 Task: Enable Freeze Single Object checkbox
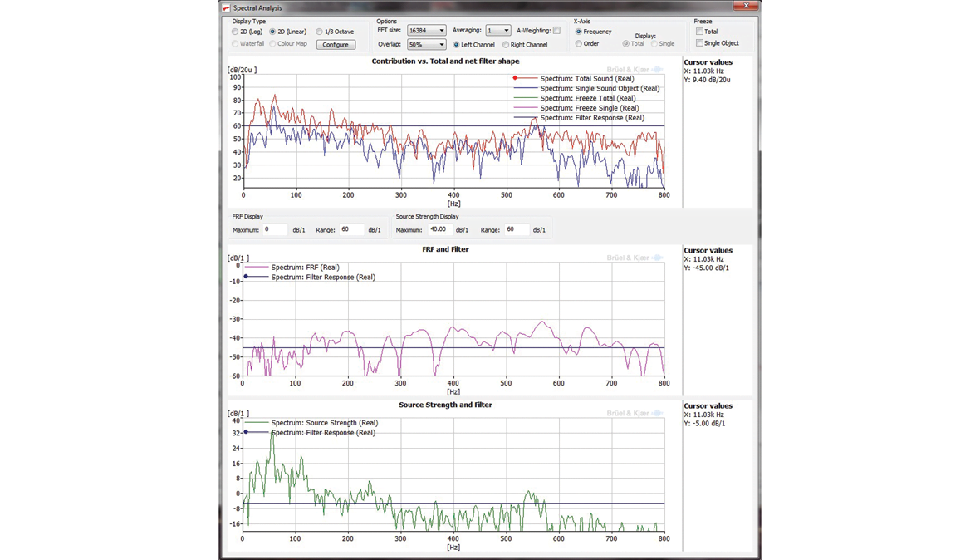click(x=699, y=43)
